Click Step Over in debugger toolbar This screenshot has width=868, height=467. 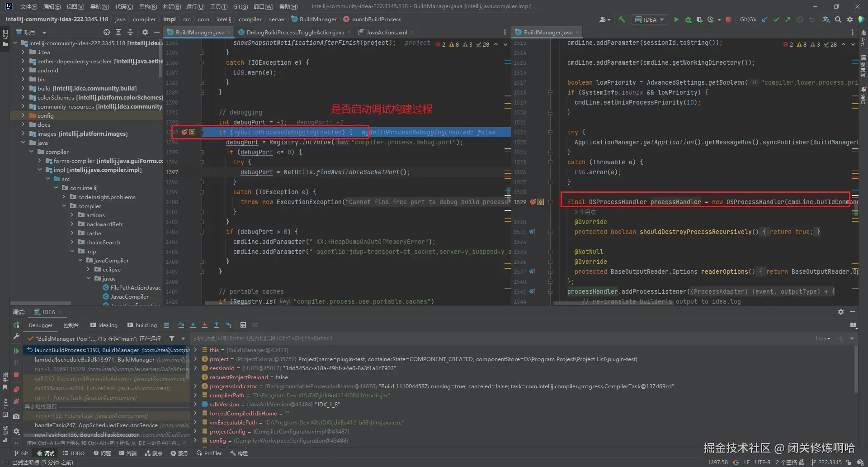click(x=181, y=325)
